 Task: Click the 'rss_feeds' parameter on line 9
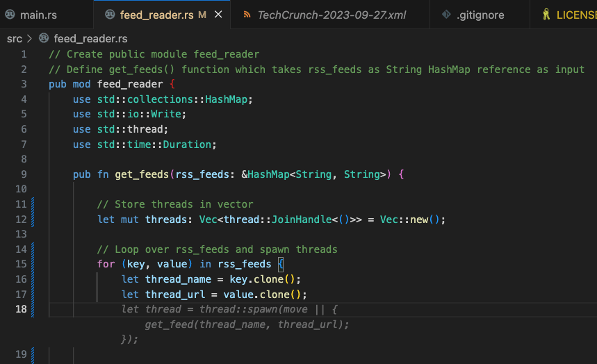coord(202,174)
